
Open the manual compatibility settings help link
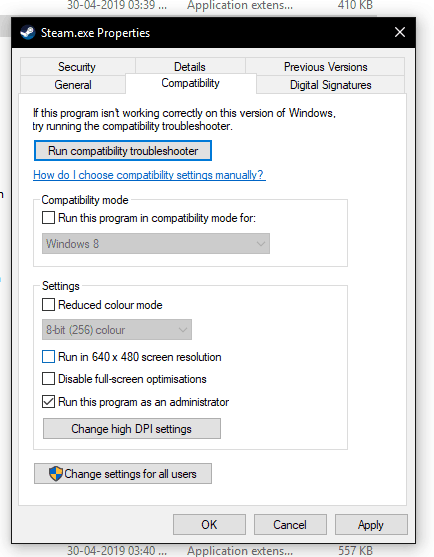pos(149,175)
